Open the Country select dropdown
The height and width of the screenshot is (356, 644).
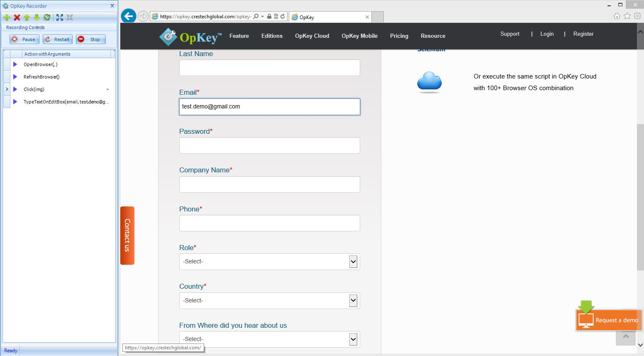click(x=270, y=301)
